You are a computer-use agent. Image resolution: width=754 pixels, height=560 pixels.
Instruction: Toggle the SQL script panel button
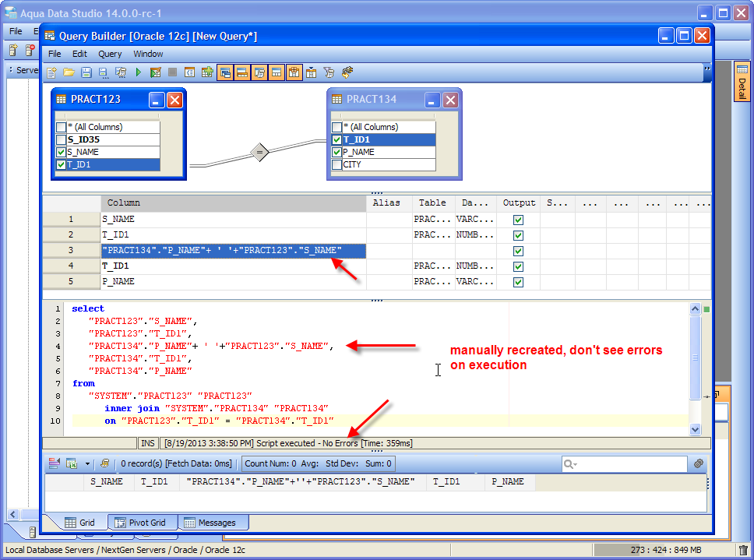(259, 73)
